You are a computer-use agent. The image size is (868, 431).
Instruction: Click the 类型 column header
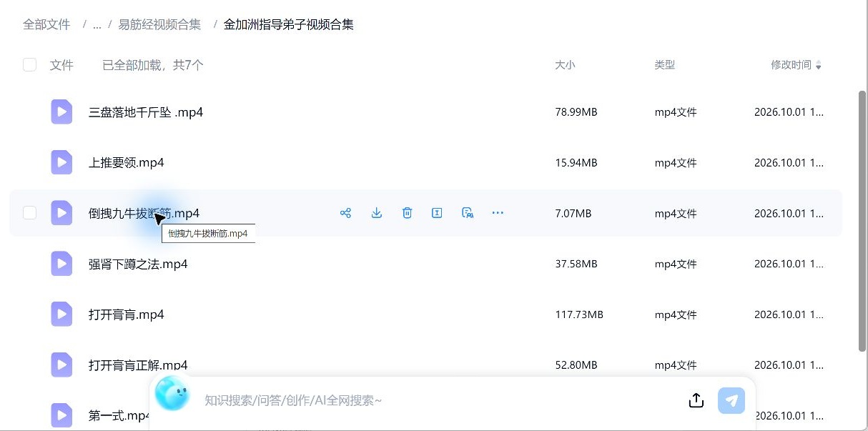665,65
